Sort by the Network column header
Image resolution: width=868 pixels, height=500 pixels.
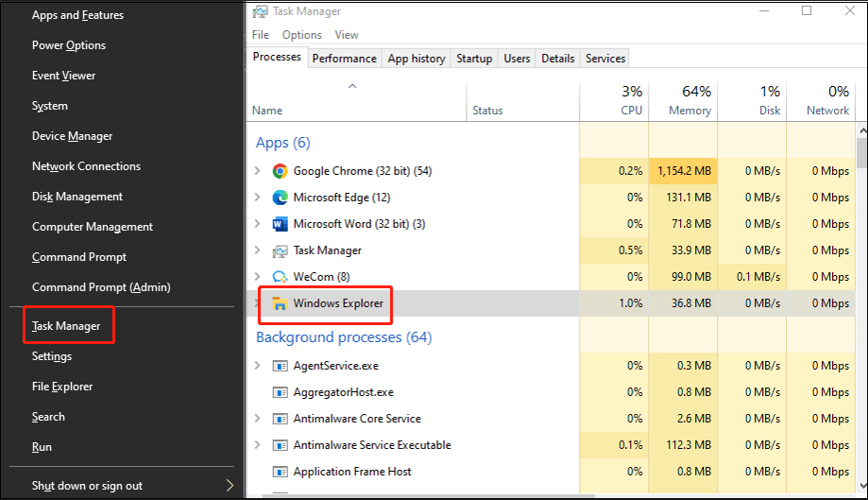(x=827, y=111)
